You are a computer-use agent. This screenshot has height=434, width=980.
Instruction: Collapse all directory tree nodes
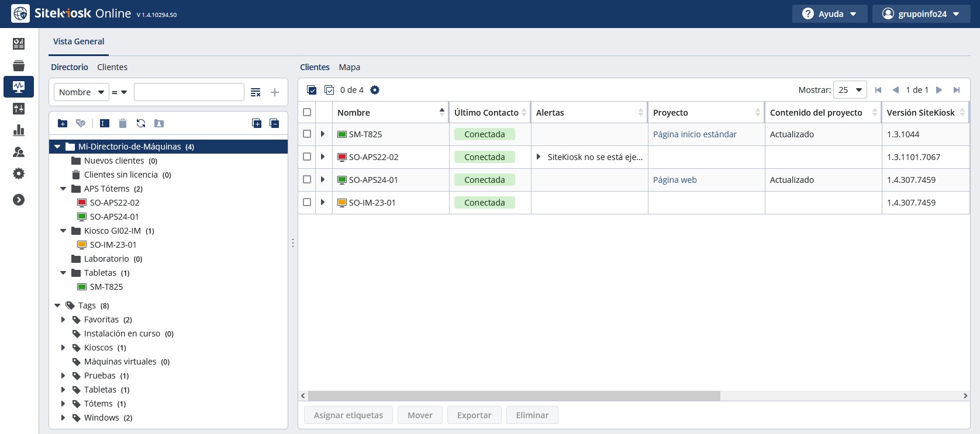tap(274, 123)
